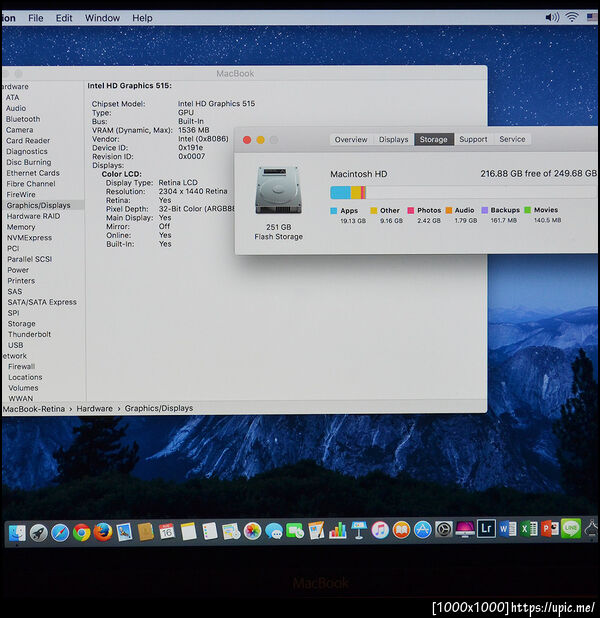
Task: Open Google Chrome from the dock
Action: tap(82, 532)
